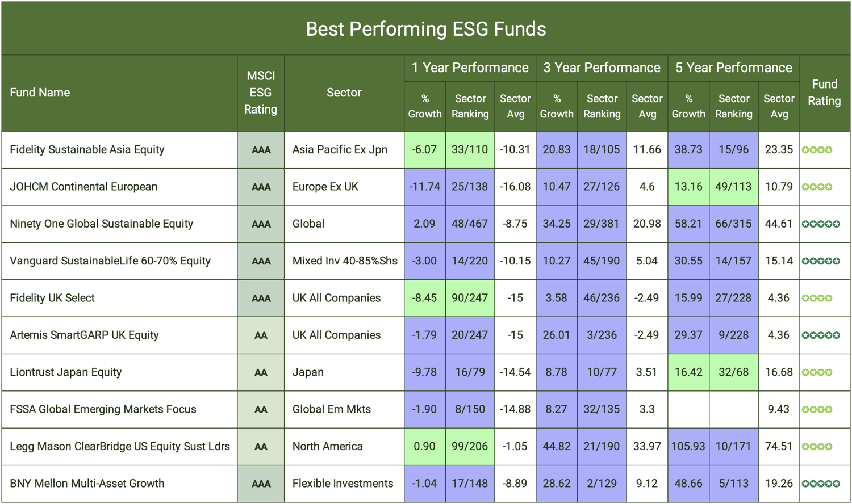
Task: Click the 1 Year Performance column header
Action: click(470, 68)
